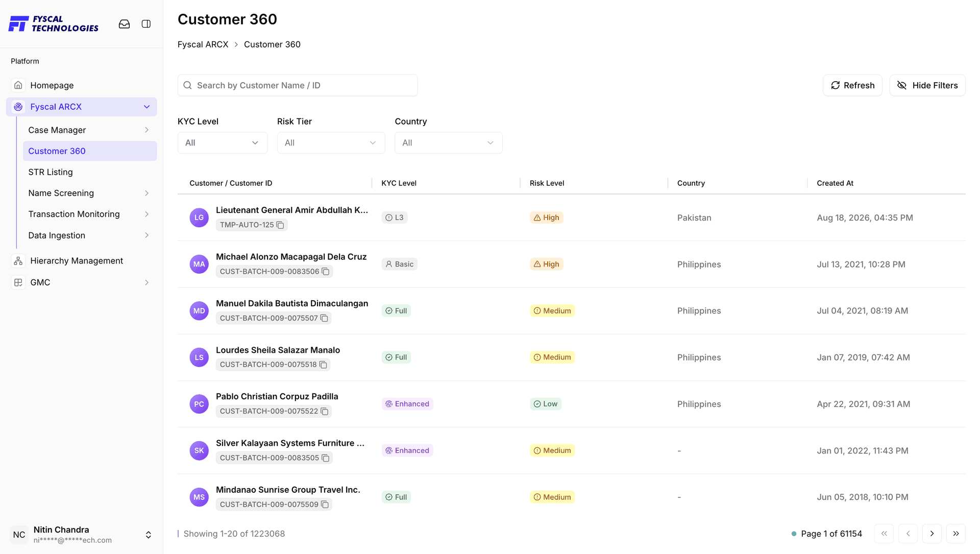
Task: Click 'Showing 1-20 of 1223068' text
Action: (x=234, y=534)
